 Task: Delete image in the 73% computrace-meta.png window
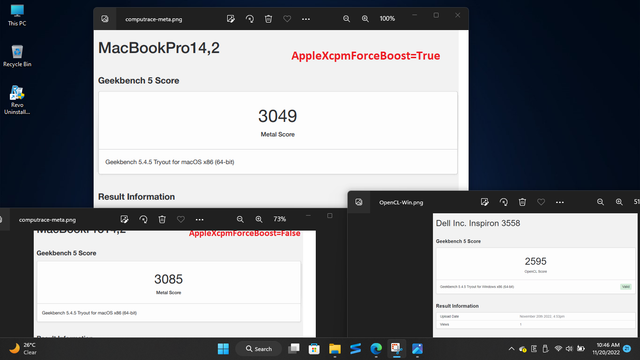(162, 219)
